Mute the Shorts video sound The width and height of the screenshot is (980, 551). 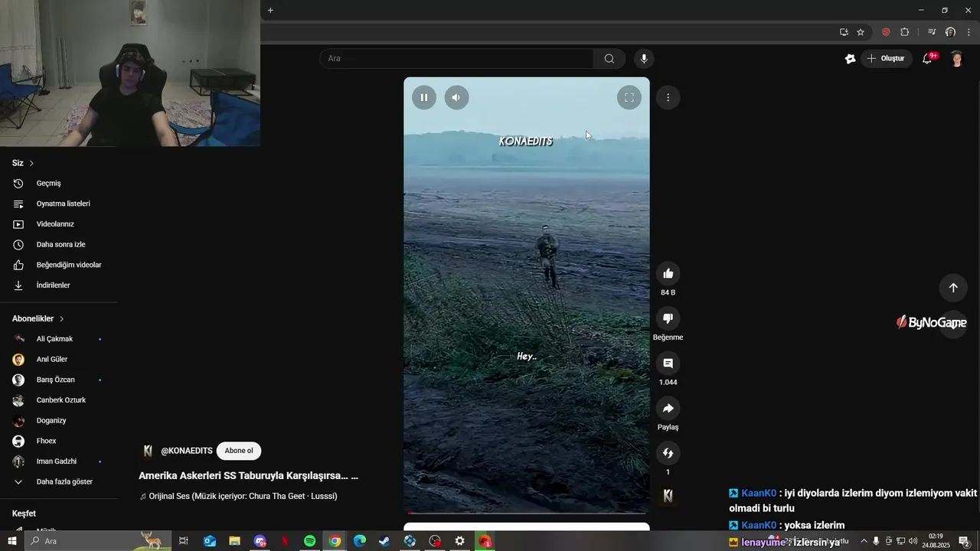pyautogui.click(x=456, y=97)
